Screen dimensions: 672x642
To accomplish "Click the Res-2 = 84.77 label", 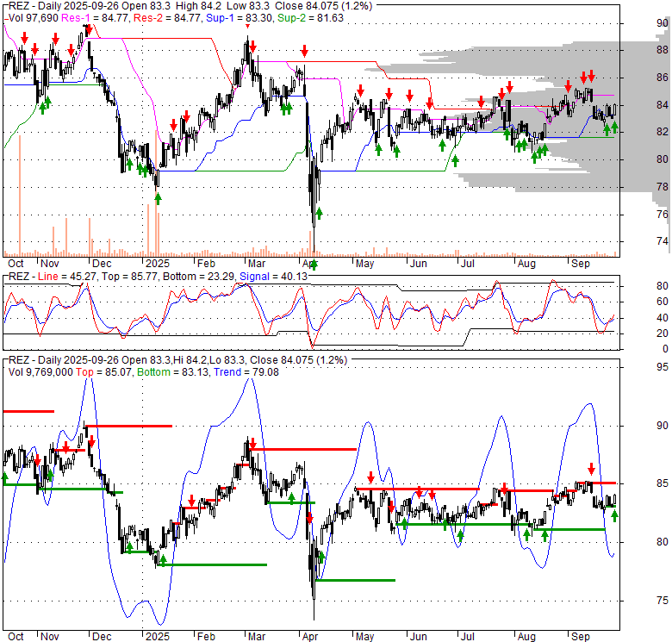I will click(x=168, y=18).
